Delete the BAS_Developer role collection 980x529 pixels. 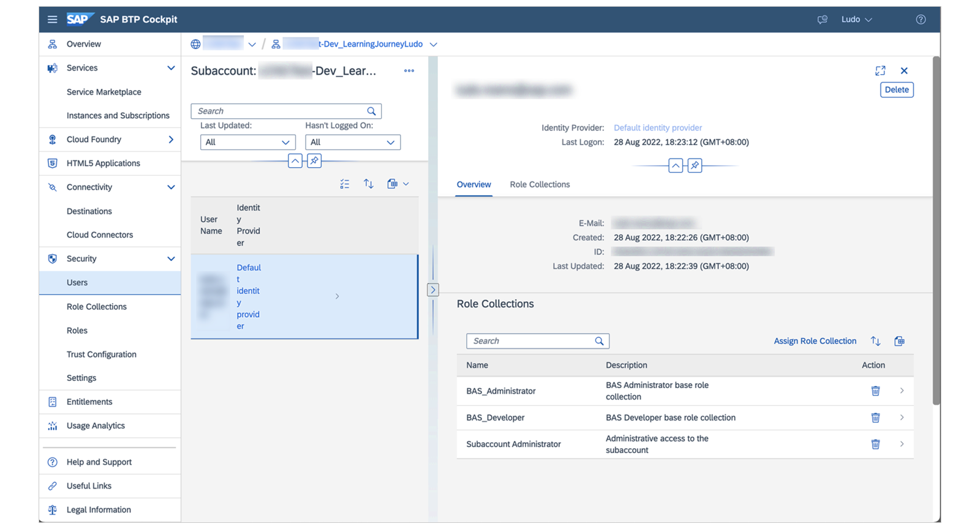coord(876,418)
